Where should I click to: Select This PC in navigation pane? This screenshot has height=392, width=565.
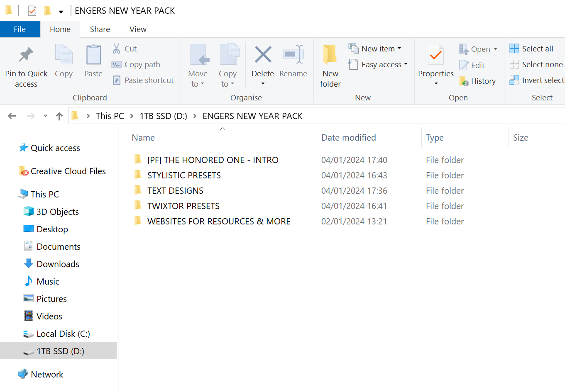click(44, 195)
